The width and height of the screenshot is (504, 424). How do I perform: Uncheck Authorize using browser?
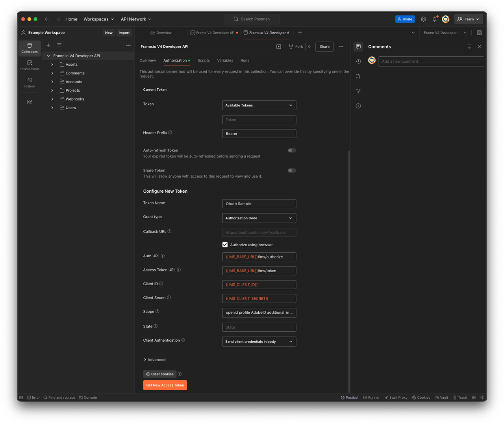coord(225,245)
